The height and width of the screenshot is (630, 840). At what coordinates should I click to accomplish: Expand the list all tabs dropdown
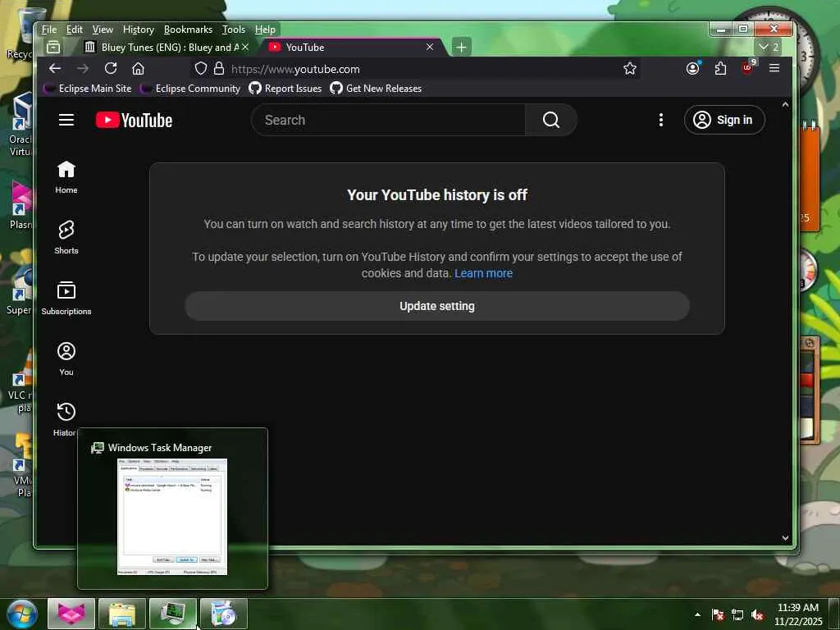click(768, 47)
